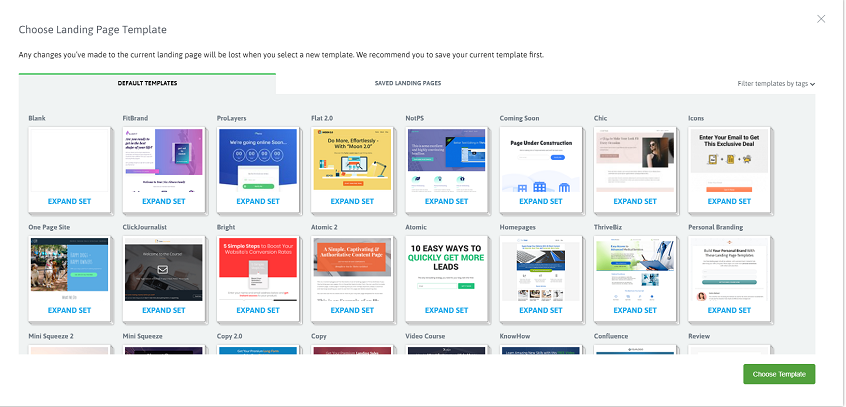Expand the Coming Soon template set

(x=541, y=201)
